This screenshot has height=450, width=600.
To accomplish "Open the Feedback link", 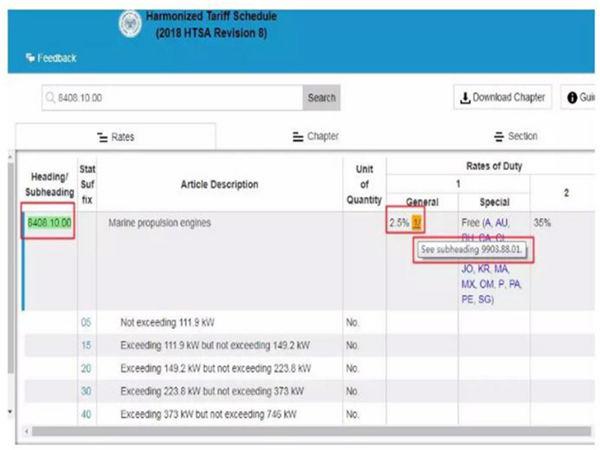I will click(x=51, y=58).
